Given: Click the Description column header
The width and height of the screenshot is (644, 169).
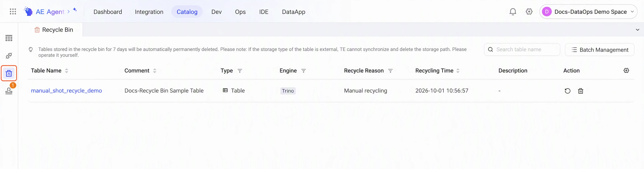Looking at the screenshot, I should [x=513, y=71].
